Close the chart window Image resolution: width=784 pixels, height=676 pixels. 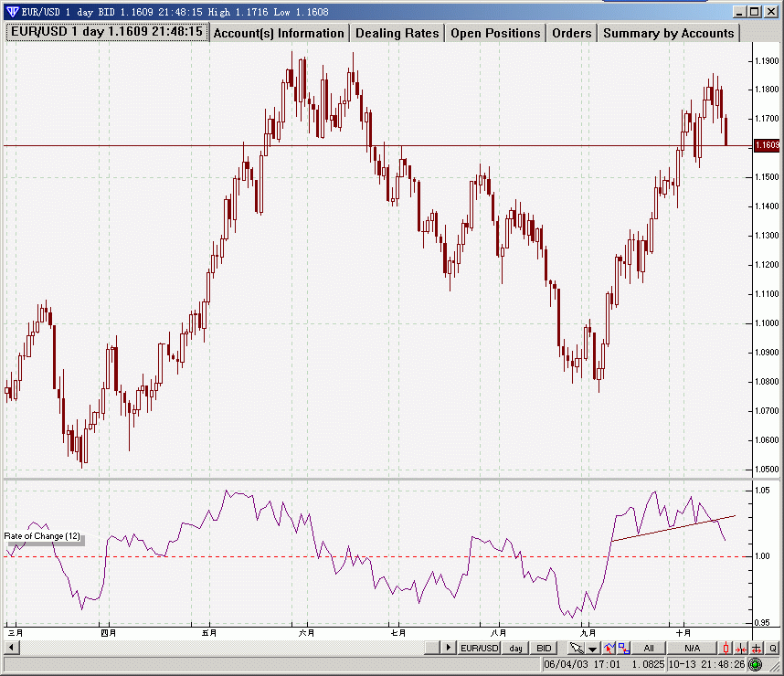769,12
